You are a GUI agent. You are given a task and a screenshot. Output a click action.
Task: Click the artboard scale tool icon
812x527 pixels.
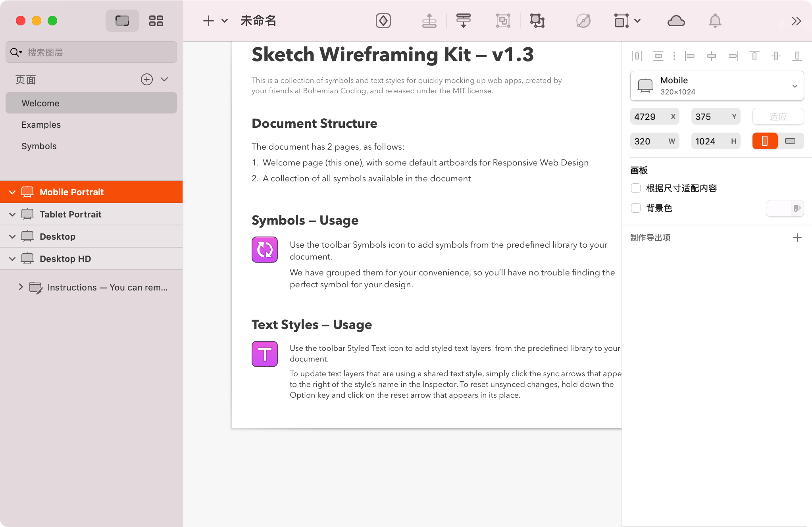point(621,21)
